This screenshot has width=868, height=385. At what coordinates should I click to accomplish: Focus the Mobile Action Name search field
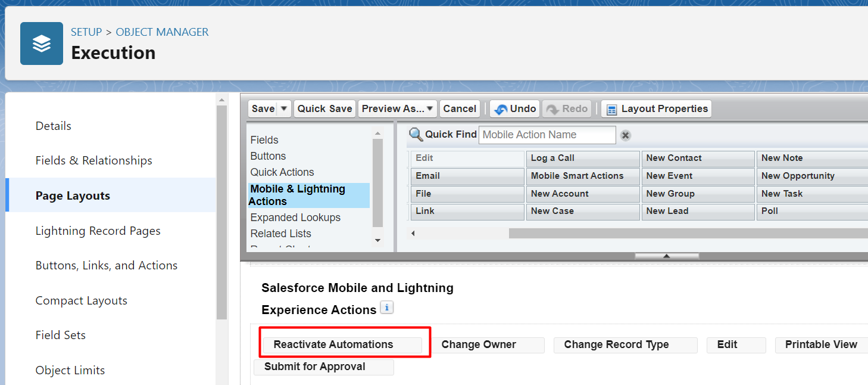pos(547,135)
